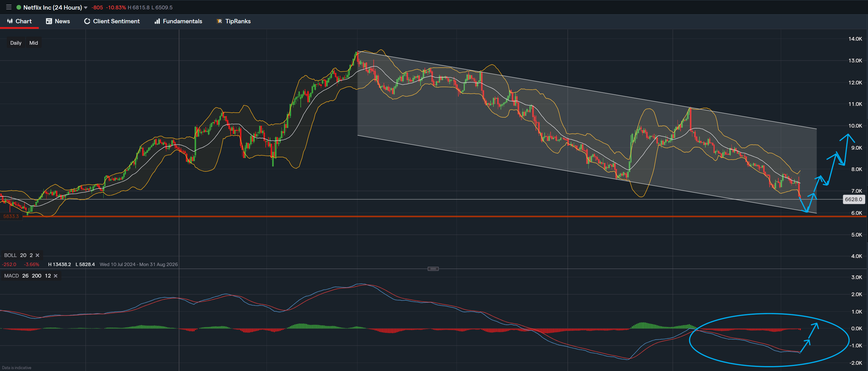Click the newspaper News icon
This screenshot has height=371, width=868.
pos(49,21)
